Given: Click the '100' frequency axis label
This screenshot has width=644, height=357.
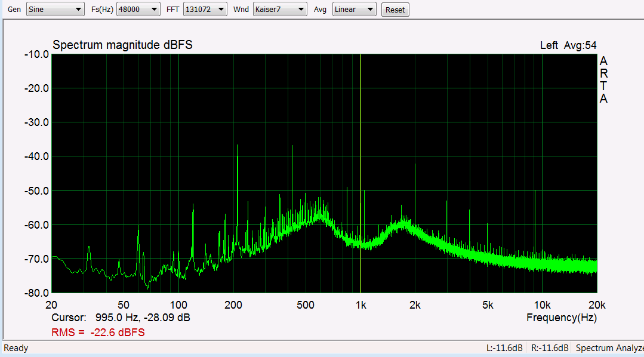Looking at the screenshot, I should [x=178, y=305].
